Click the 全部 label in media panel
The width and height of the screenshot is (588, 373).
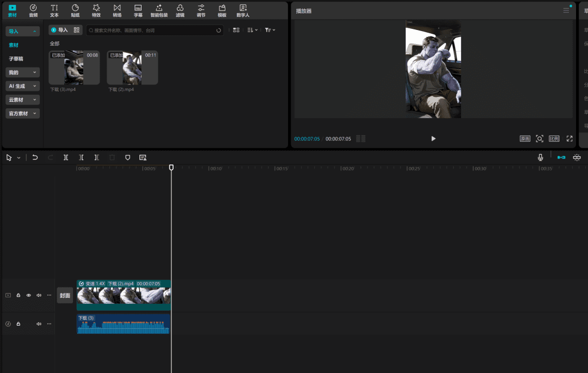55,44
